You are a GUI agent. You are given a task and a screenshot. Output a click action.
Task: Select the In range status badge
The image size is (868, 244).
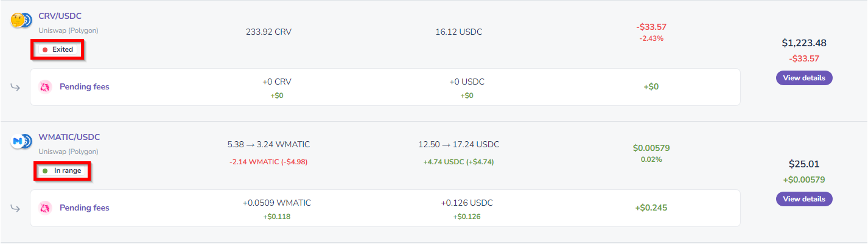coord(62,171)
